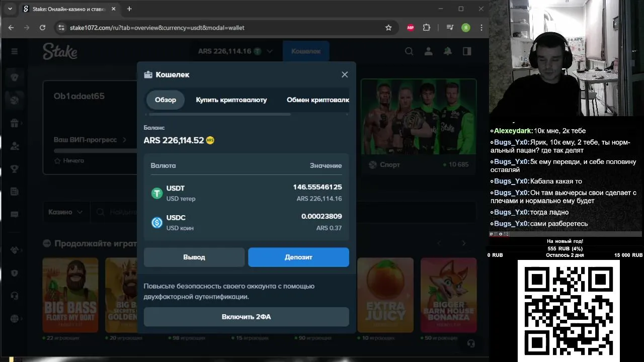Click the blue Депозит button

(x=298, y=257)
